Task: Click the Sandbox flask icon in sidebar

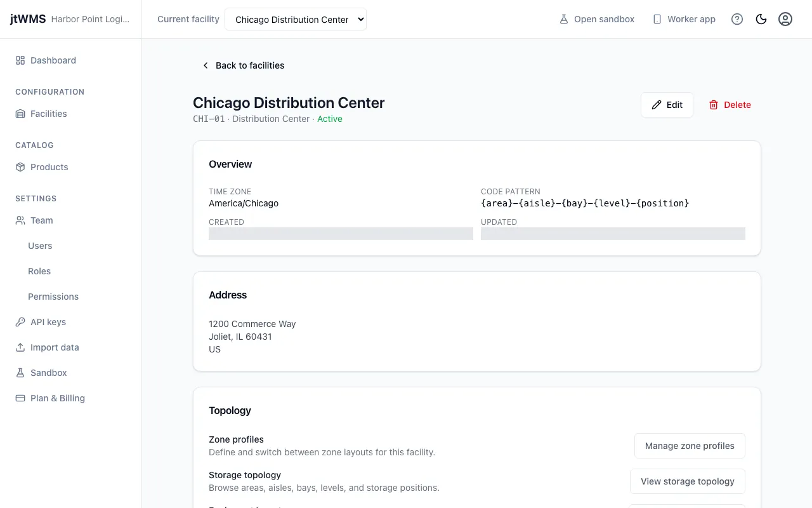Action: pos(20,373)
